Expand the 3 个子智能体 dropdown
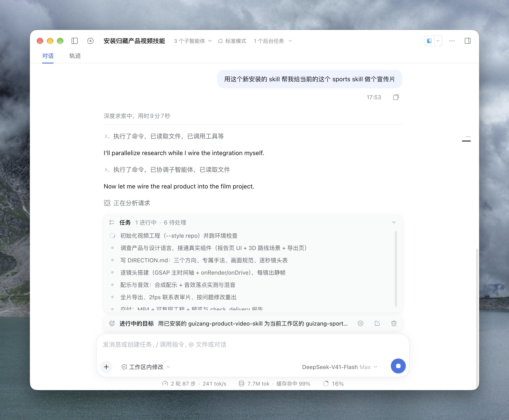This screenshot has height=420, width=509. (x=193, y=41)
